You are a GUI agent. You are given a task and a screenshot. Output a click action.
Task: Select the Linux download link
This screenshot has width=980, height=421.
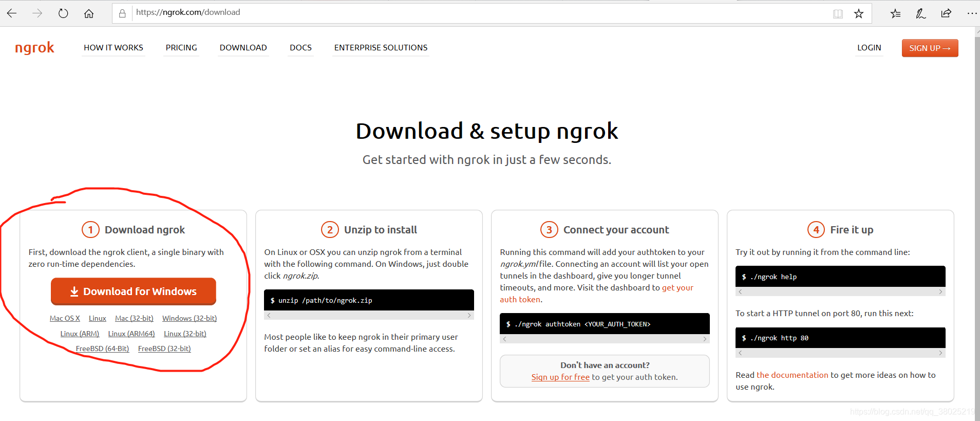pyautogui.click(x=98, y=319)
